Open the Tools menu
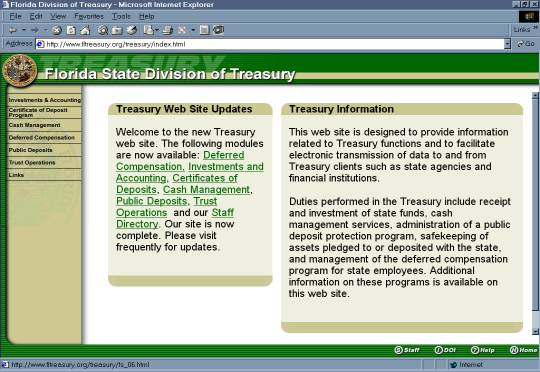The width and height of the screenshot is (540, 372). [121, 16]
